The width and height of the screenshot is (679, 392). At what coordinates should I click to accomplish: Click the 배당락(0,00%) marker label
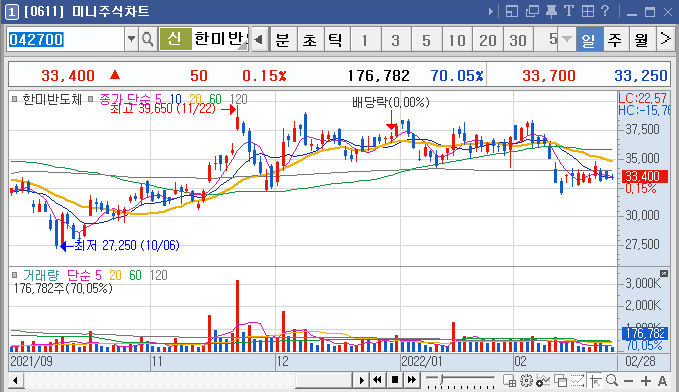click(391, 103)
